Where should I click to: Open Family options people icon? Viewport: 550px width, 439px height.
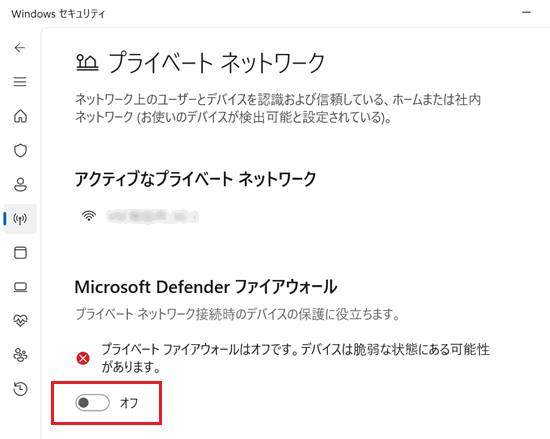point(20,355)
